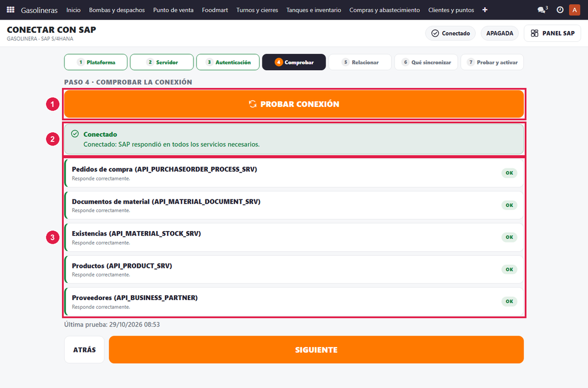
Task: Open step 7 Probar y activar
Action: coord(492,62)
